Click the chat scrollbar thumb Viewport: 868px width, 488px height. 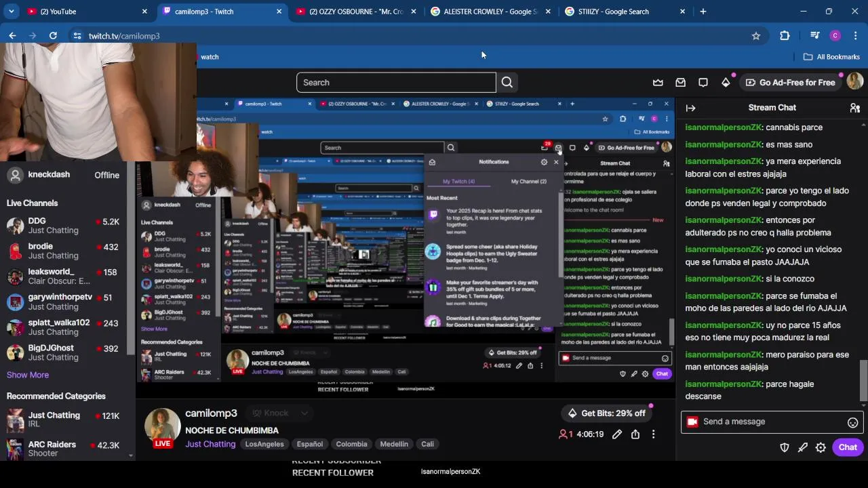click(863, 380)
